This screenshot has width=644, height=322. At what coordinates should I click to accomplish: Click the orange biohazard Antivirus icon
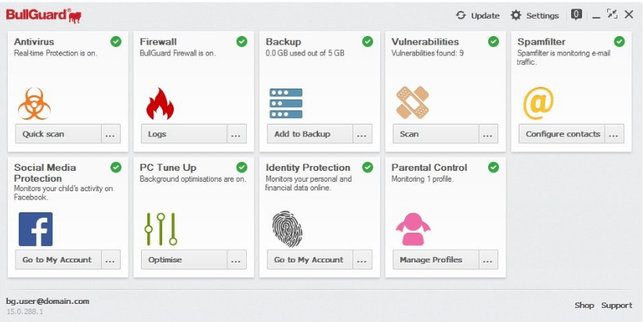click(34, 104)
